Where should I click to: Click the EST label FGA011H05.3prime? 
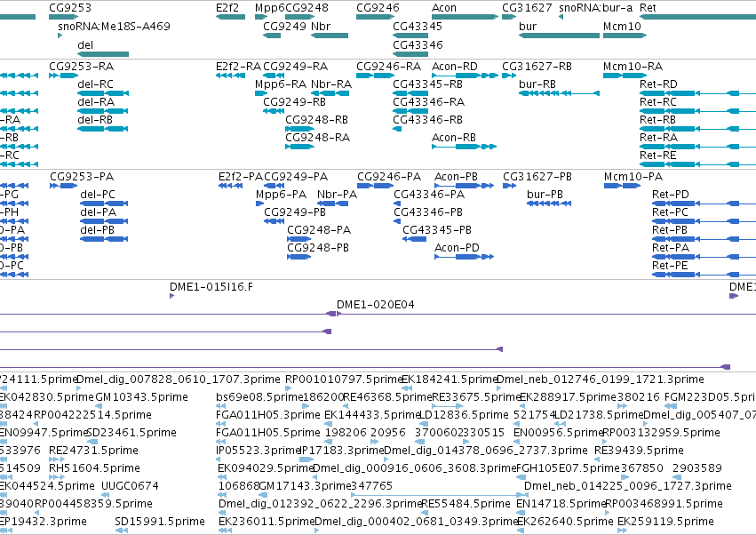268,415
